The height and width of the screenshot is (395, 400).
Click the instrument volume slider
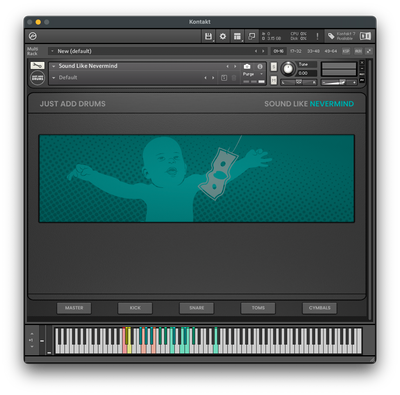click(339, 82)
